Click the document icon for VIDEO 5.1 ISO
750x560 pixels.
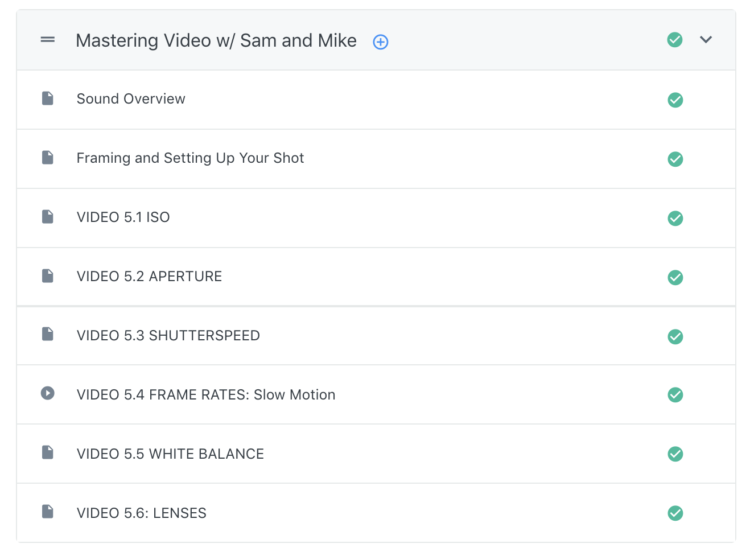[48, 217]
